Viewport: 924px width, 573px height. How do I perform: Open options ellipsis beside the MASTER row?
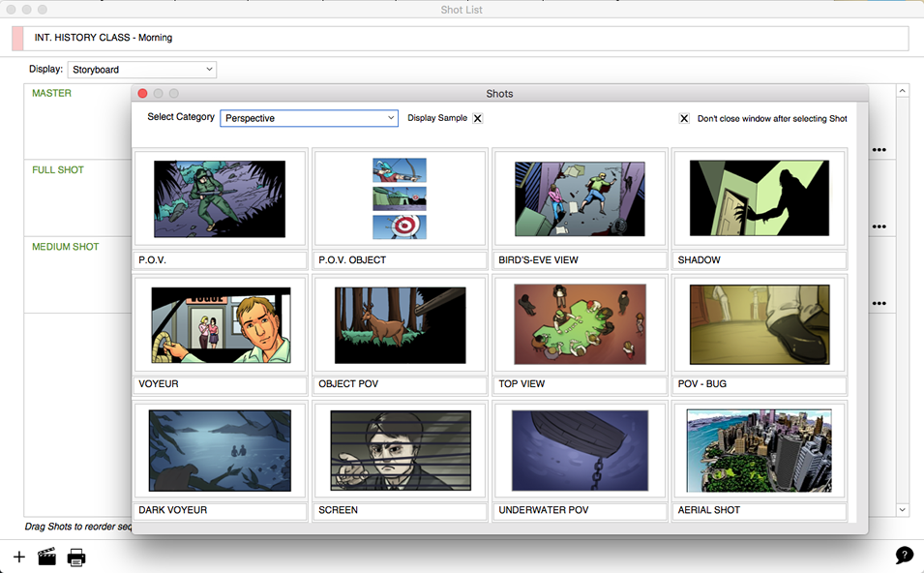(880, 150)
